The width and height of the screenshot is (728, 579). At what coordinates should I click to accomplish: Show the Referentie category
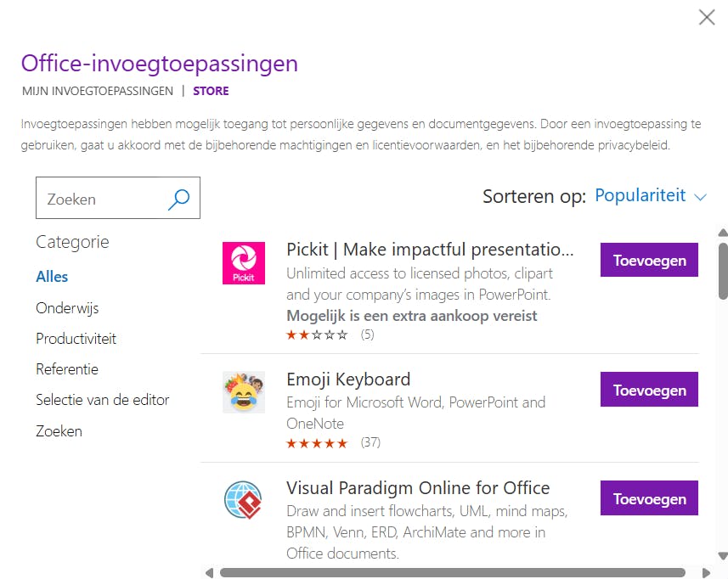(67, 369)
